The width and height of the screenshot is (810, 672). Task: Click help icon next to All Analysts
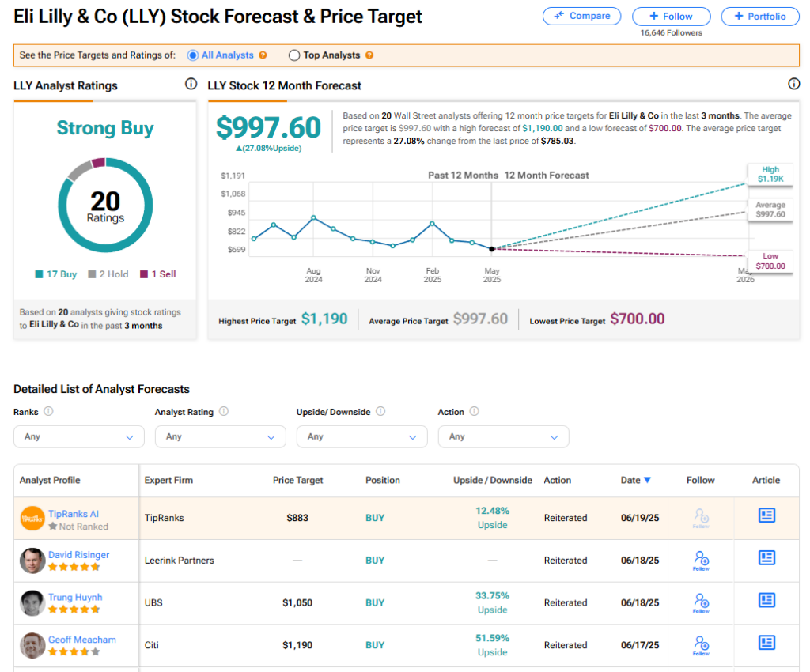pos(263,55)
